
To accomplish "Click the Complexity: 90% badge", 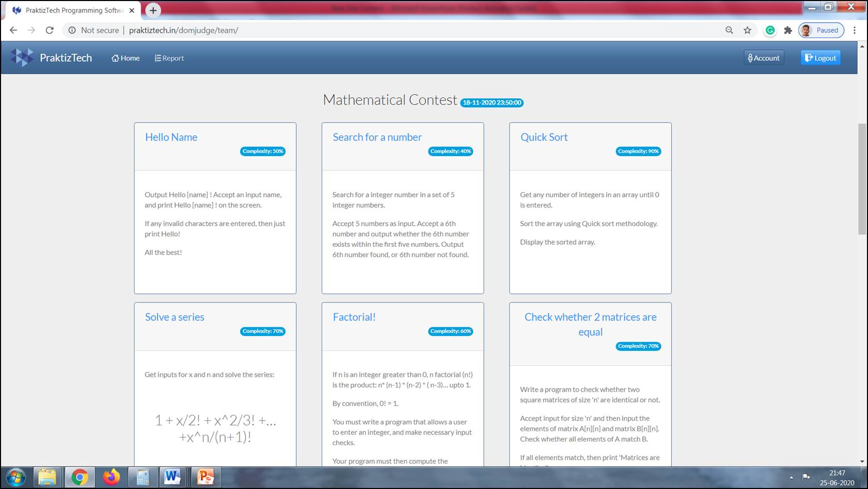I will point(638,151).
